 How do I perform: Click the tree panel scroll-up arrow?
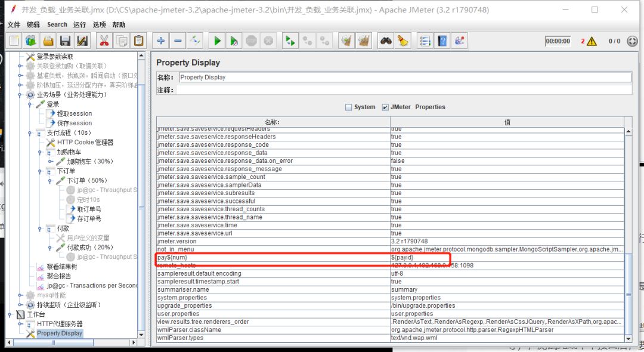point(141,55)
